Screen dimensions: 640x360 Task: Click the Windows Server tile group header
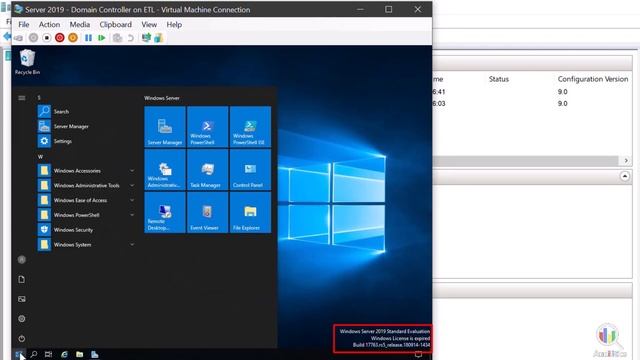click(162, 98)
